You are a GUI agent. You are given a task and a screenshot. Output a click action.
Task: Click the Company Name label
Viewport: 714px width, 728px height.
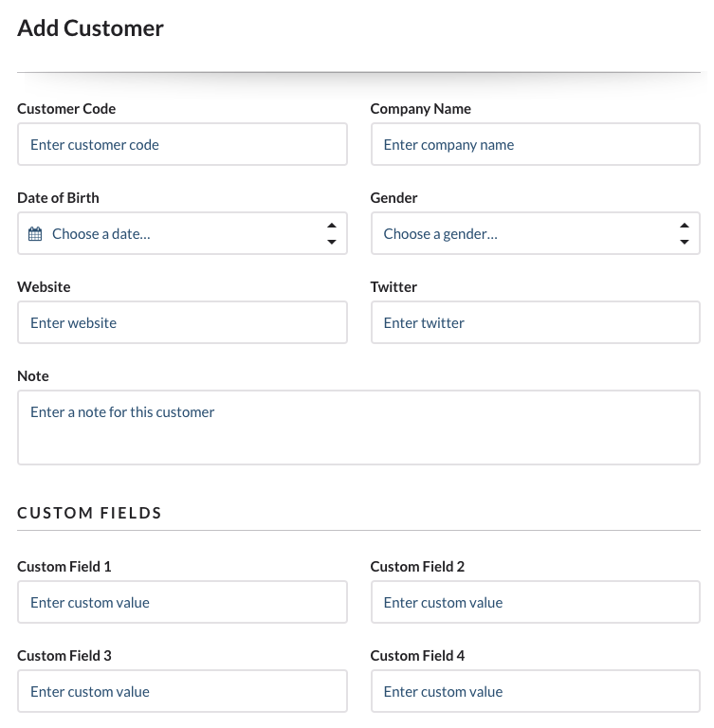coord(420,109)
